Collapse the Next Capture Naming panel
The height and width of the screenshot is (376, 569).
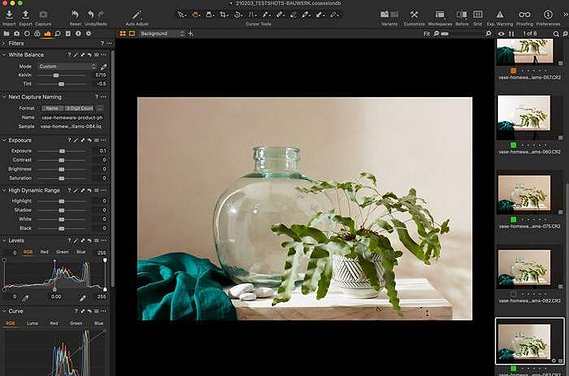tap(4, 97)
